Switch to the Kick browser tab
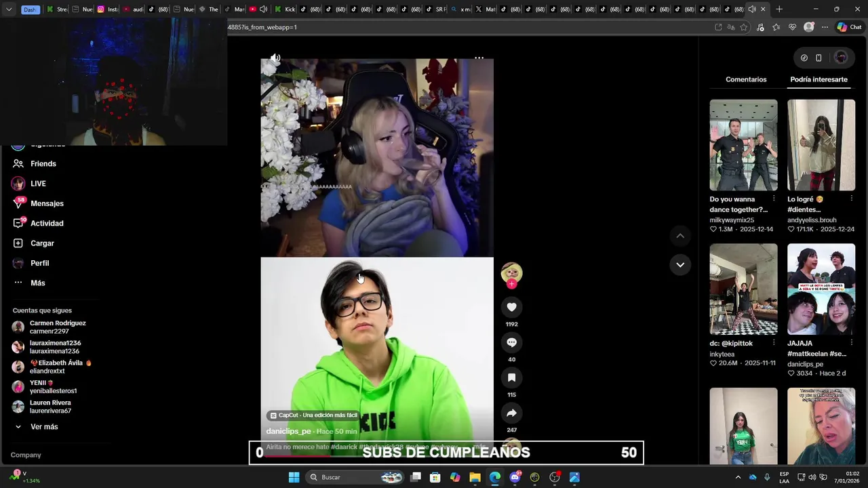The image size is (868, 488). click(x=285, y=9)
